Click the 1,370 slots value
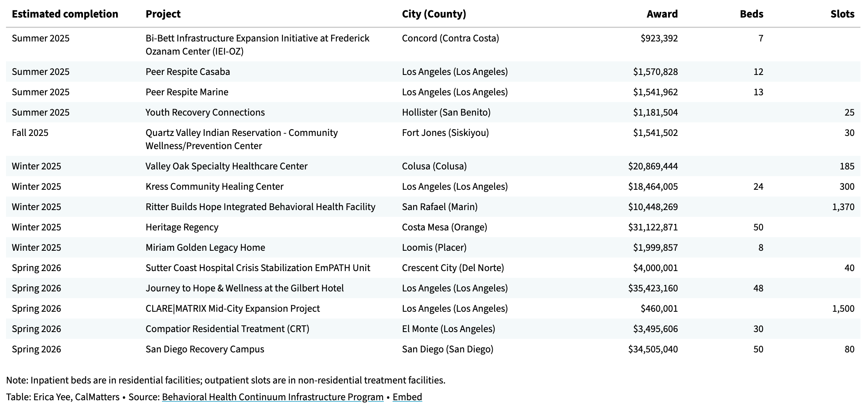 843,207
